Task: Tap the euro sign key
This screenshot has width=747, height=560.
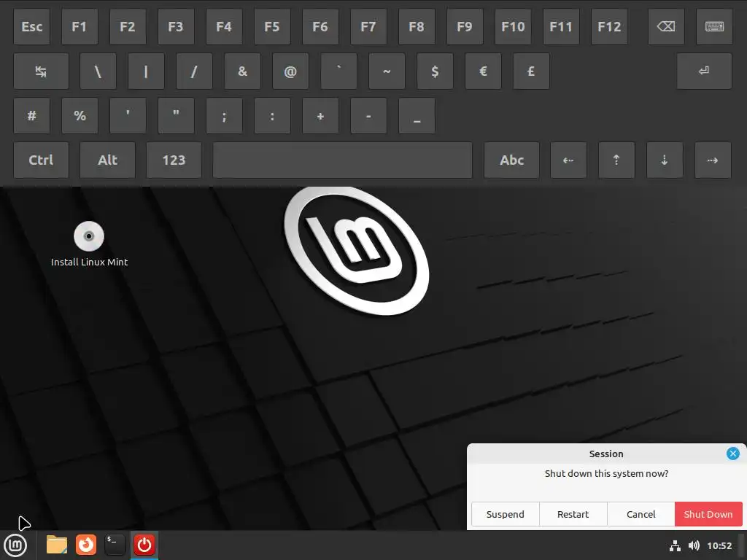Action: (x=483, y=71)
